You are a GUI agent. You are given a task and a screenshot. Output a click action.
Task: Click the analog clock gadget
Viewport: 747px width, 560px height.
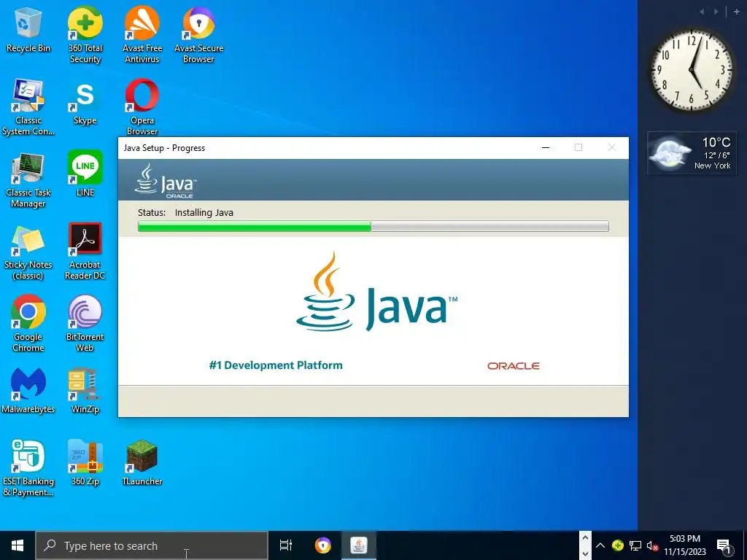(692, 70)
